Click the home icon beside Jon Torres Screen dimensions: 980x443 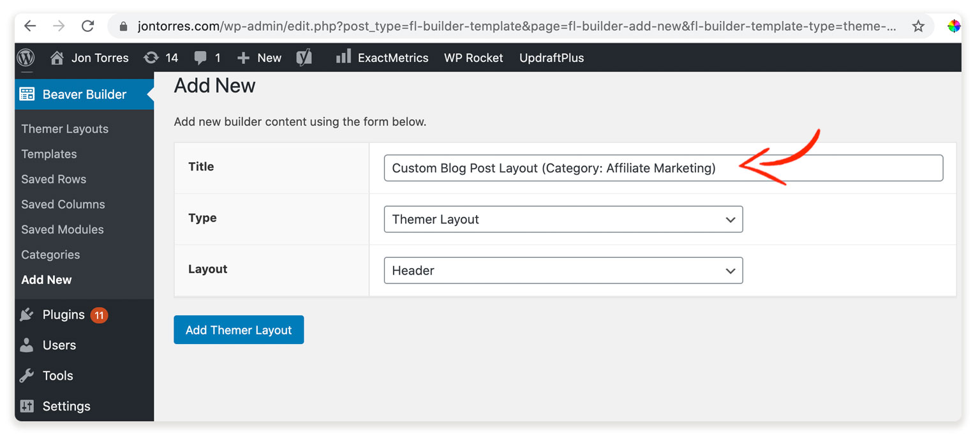click(57, 57)
